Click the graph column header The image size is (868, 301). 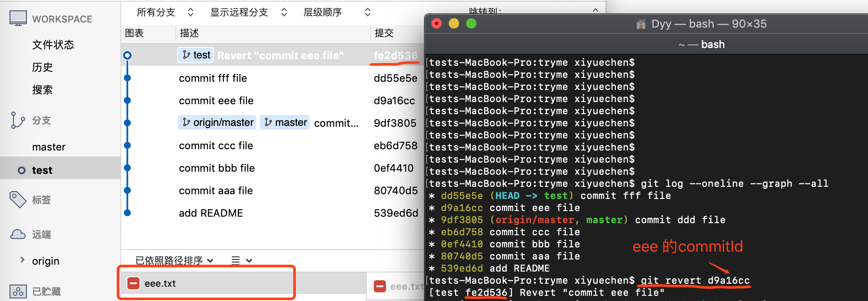tap(134, 33)
